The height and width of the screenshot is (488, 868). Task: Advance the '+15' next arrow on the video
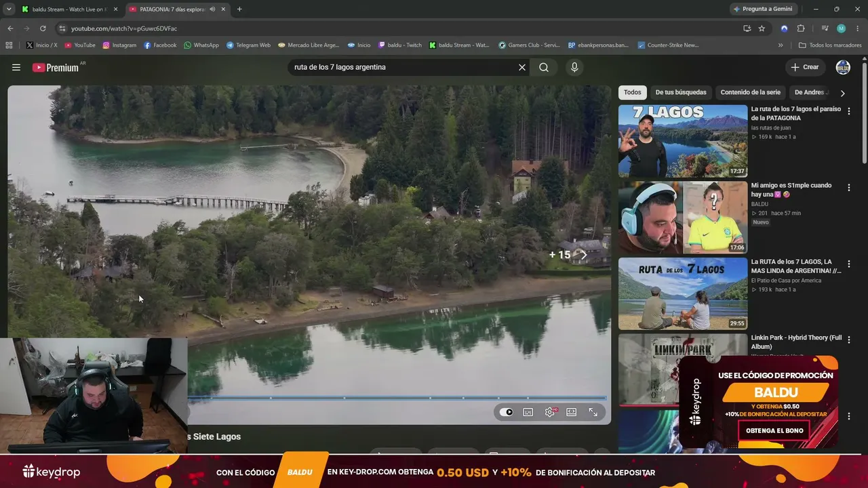583,255
